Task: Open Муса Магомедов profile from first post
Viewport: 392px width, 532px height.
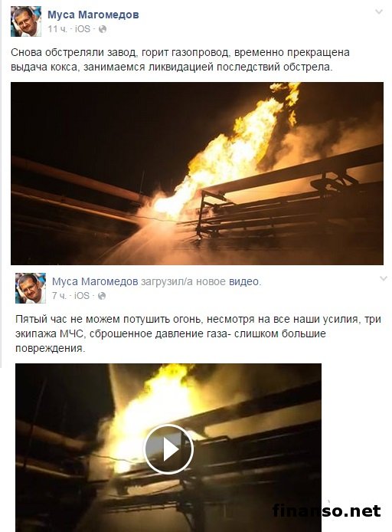Action: point(93,15)
